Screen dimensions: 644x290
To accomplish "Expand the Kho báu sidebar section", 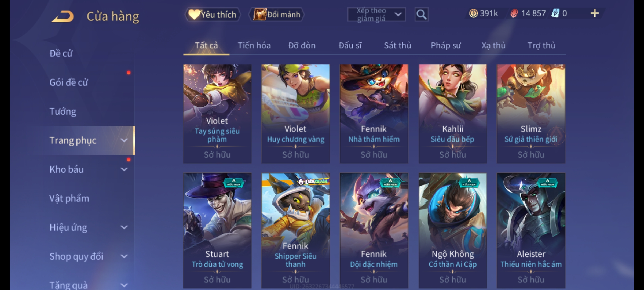I will (89, 169).
